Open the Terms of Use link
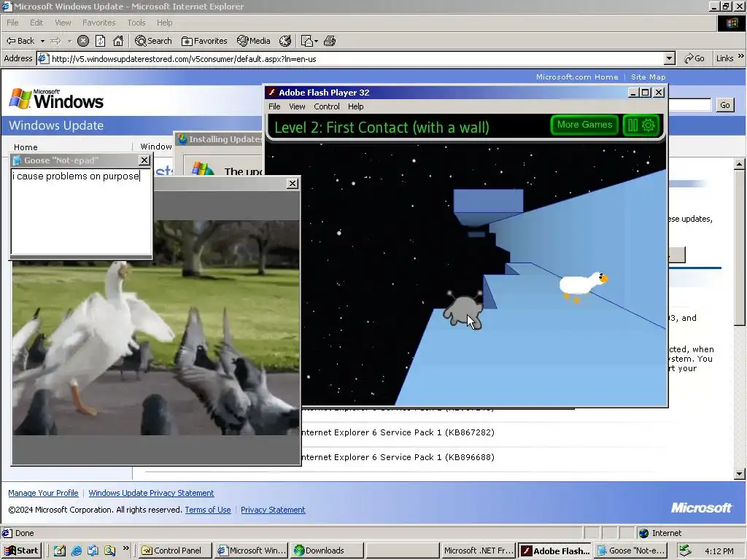The image size is (747, 560). 208,510
